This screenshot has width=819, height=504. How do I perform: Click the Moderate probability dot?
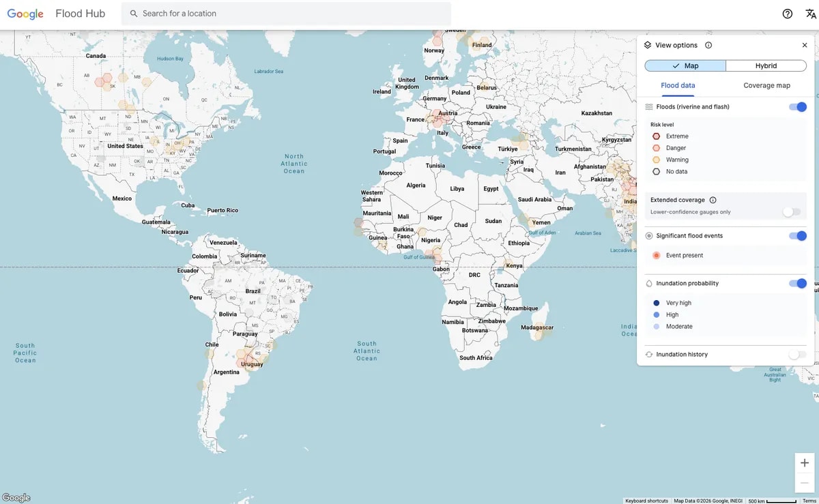click(x=657, y=327)
